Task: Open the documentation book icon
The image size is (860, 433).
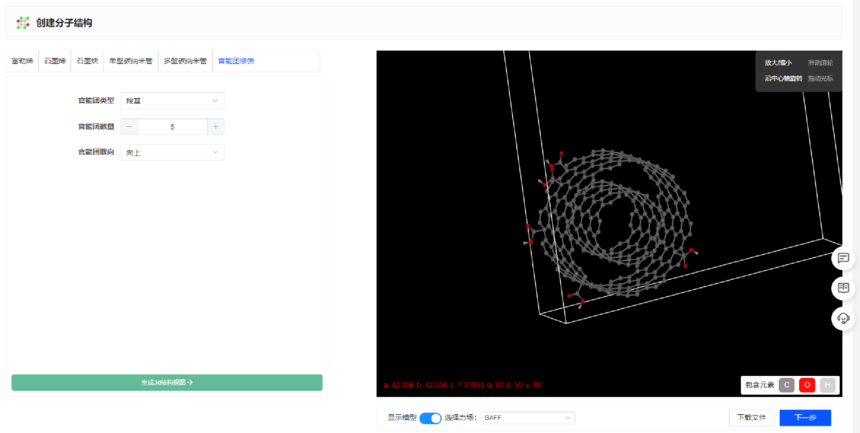Action: click(843, 288)
